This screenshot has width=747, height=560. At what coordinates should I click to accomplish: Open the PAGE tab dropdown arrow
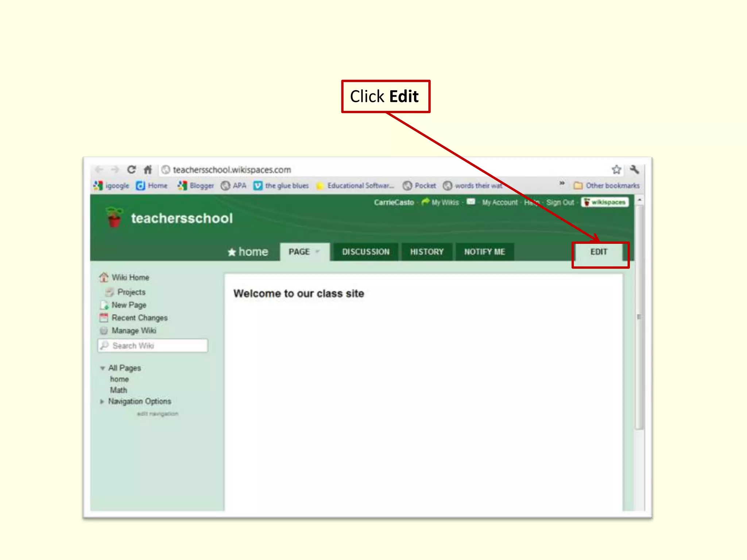(x=317, y=252)
